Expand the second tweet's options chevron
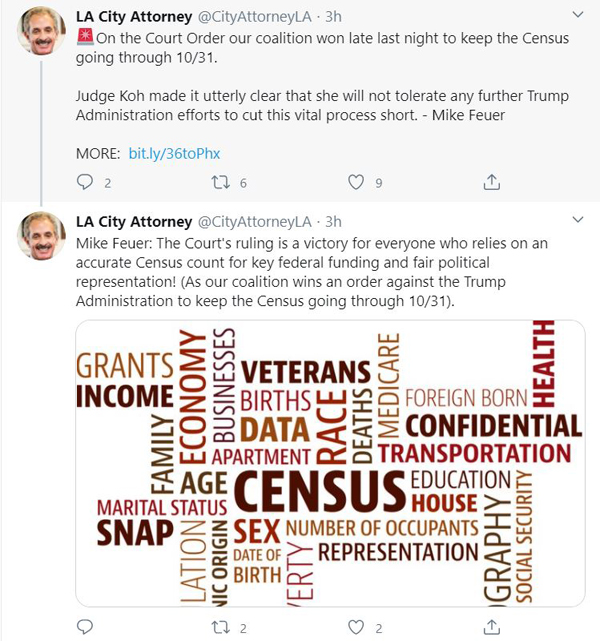The image size is (600, 641). 578,220
